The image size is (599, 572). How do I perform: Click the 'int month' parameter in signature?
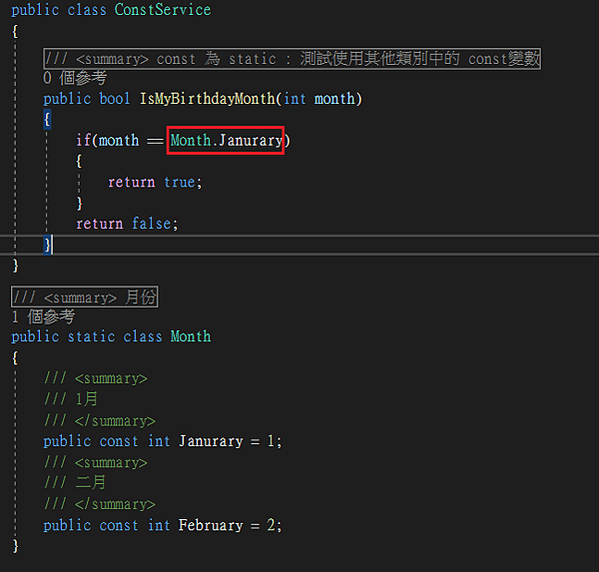click(x=319, y=99)
